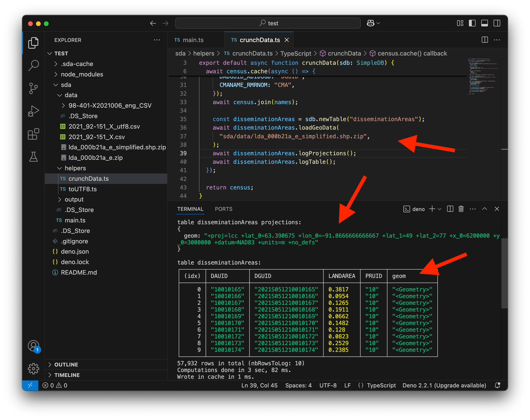Close the crunchData.ts tab
This screenshot has width=530, height=420.
click(x=287, y=40)
